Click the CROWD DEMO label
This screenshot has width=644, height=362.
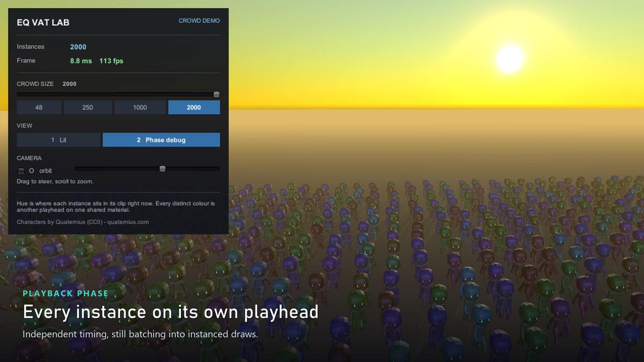[x=199, y=20]
